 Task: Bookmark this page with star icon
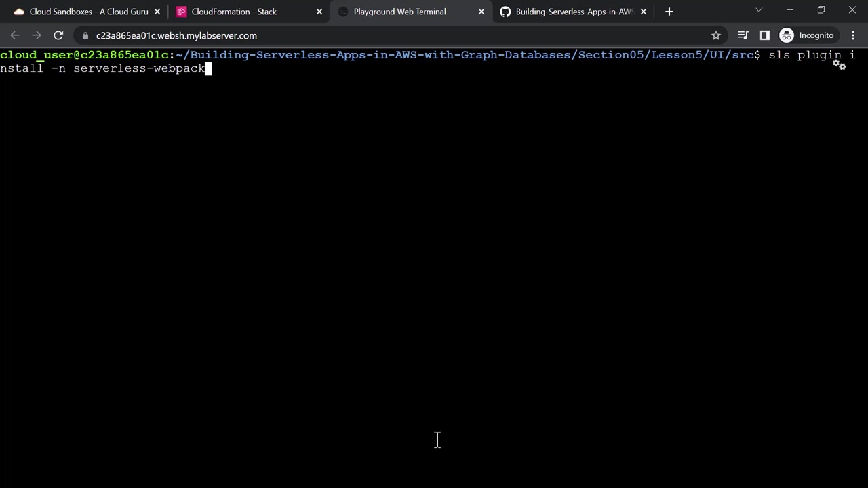point(715,35)
